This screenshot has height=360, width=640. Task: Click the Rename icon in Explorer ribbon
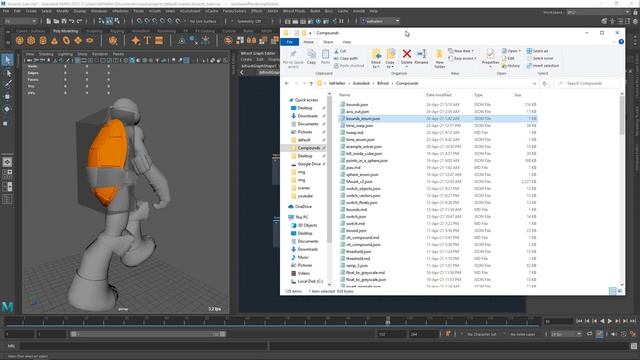click(x=421, y=57)
